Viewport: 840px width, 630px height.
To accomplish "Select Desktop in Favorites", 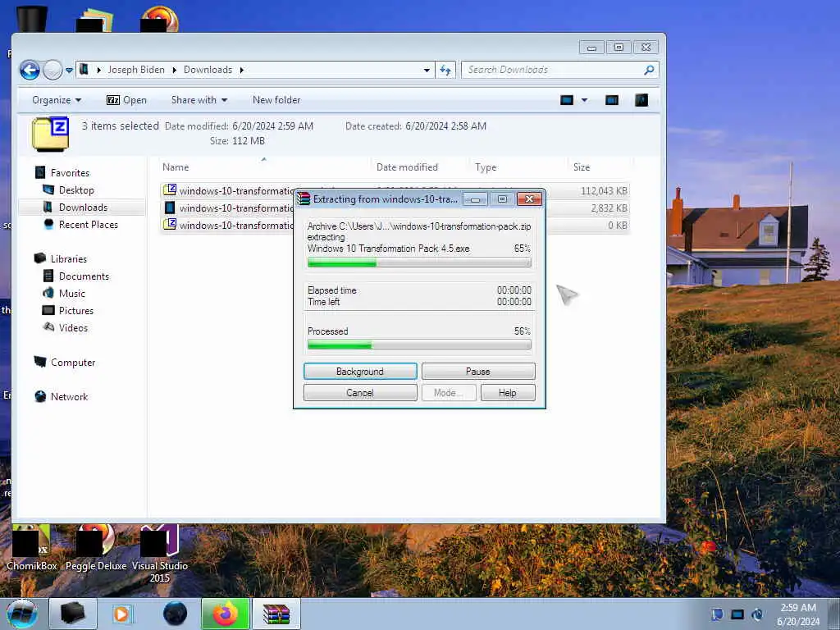I will (76, 190).
